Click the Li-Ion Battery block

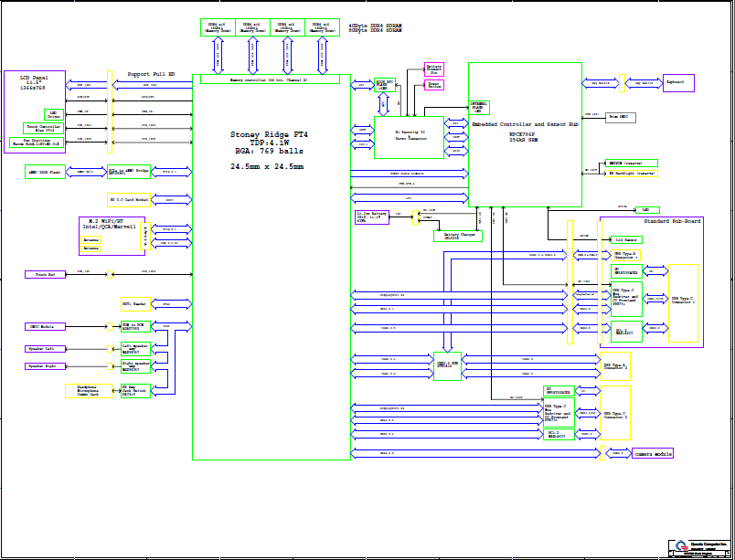(x=372, y=217)
